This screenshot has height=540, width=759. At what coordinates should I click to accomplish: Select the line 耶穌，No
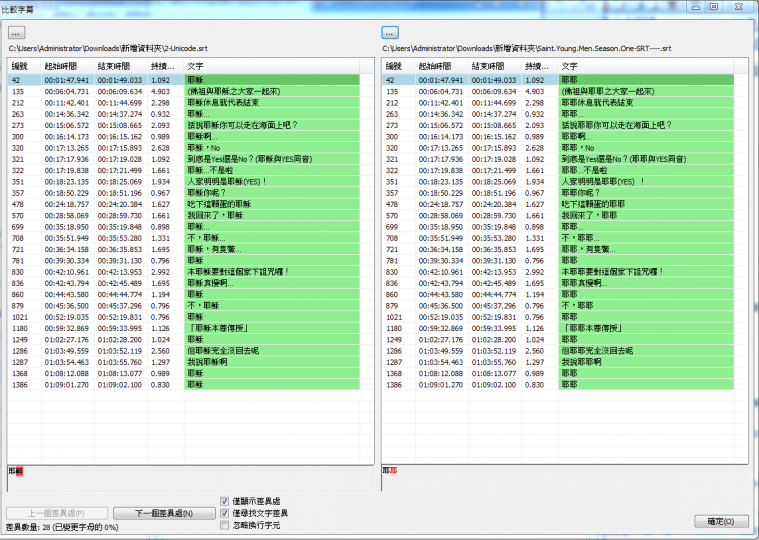coord(183,148)
